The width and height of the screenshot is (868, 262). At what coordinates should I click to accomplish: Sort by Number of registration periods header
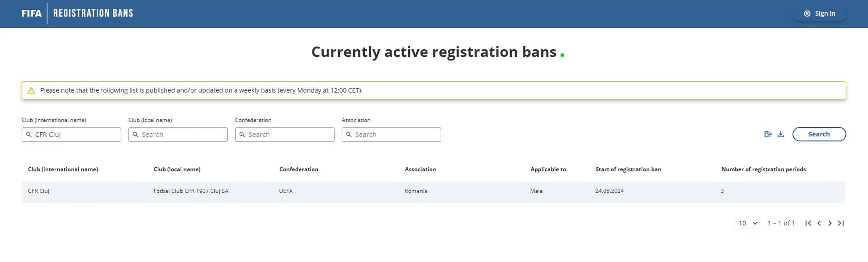click(x=763, y=170)
